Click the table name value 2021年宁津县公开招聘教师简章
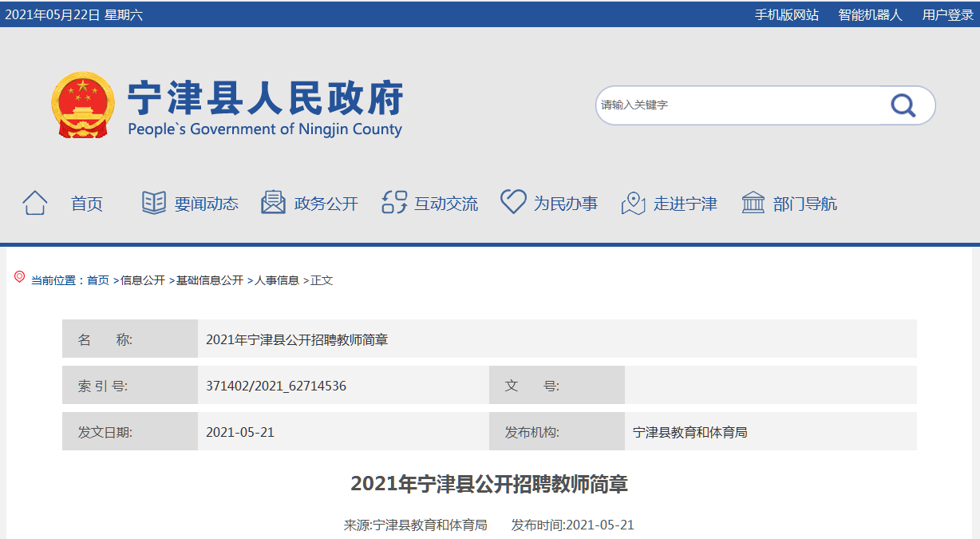The image size is (980, 539). coord(297,339)
